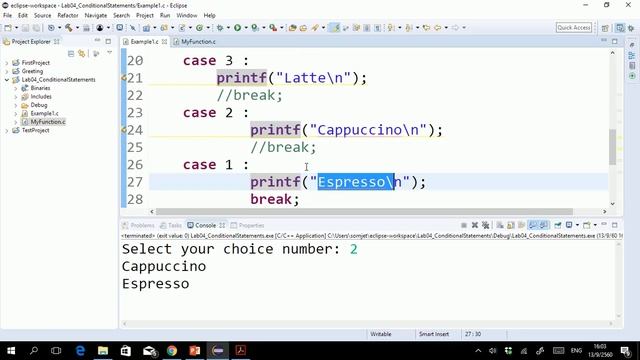Close the Example1.c editor tab

tap(164, 42)
